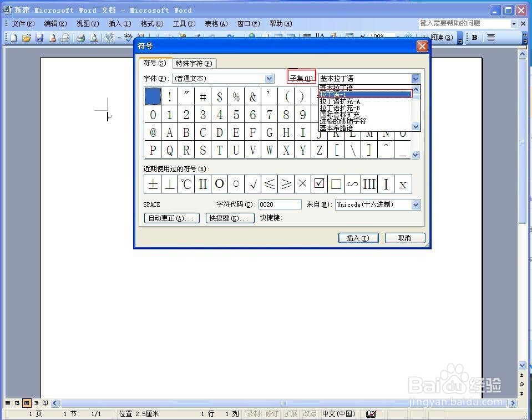Toggle bold formatting B in the toolbar

pyautogui.click(x=475, y=38)
